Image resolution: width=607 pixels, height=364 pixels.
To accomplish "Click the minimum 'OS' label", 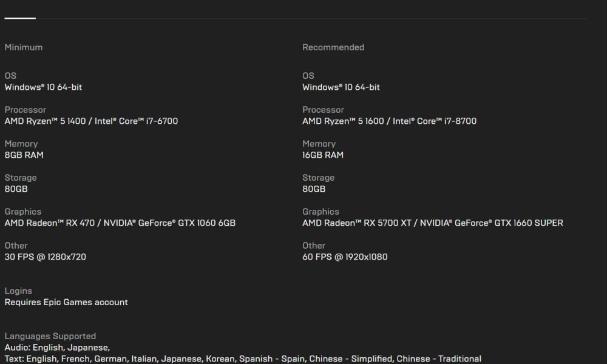I will pos(10,76).
